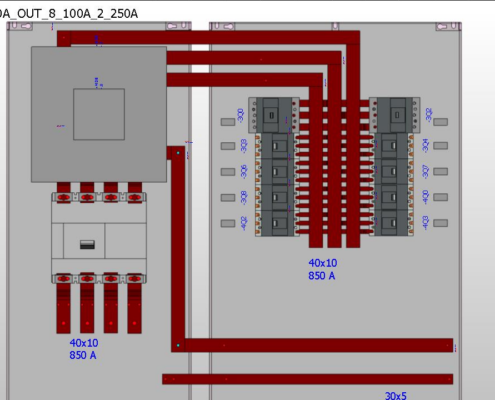The image size is (495, 400).
Task: Select the -3Q6 breaker module
Action: click(x=275, y=172)
